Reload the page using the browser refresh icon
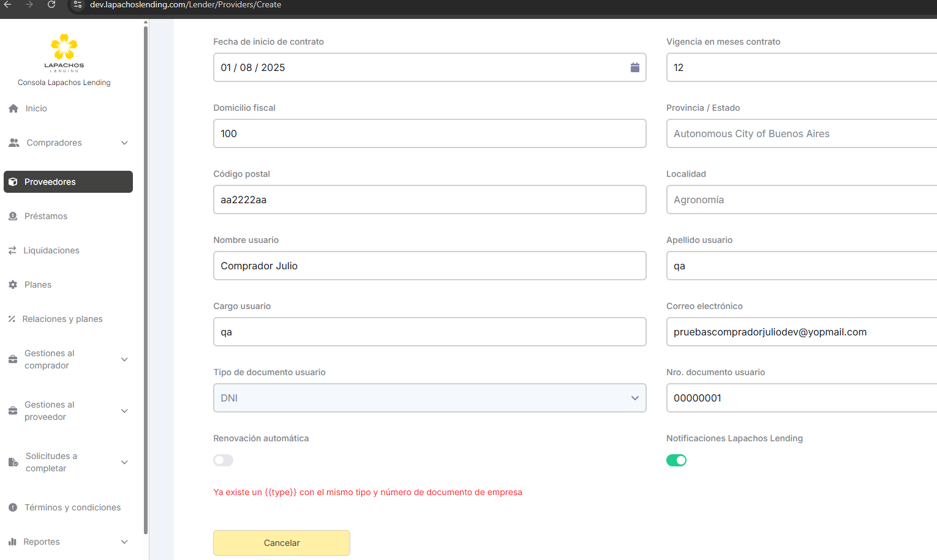Image resolution: width=937 pixels, height=560 pixels. (x=51, y=5)
